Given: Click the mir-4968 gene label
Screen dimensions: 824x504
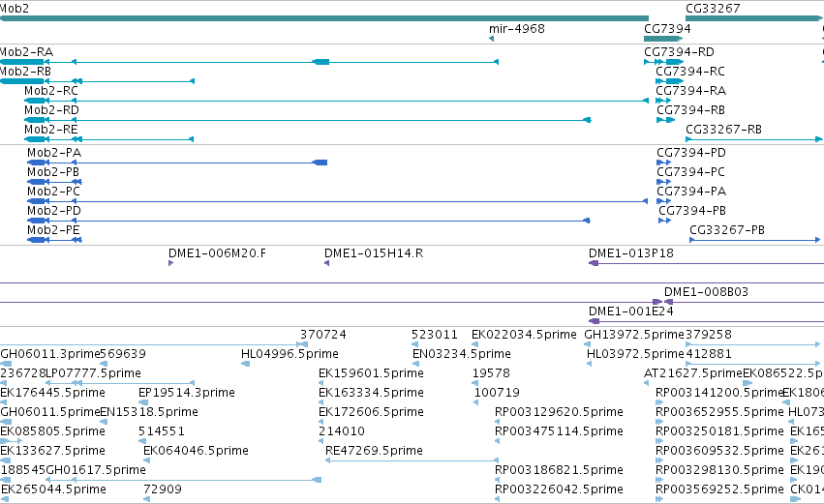Looking at the screenshot, I should click(x=517, y=29).
